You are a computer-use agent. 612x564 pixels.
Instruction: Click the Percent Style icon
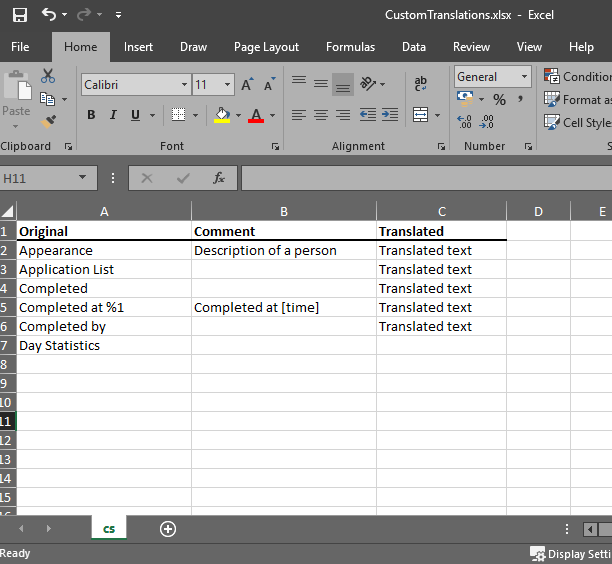499,99
